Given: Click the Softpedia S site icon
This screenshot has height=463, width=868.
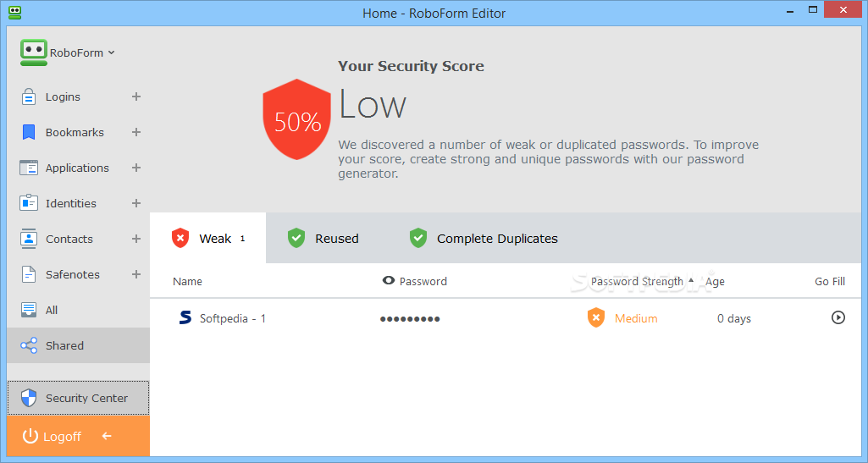Looking at the screenshot, I should pyautogui.click(x=185, y=317).
